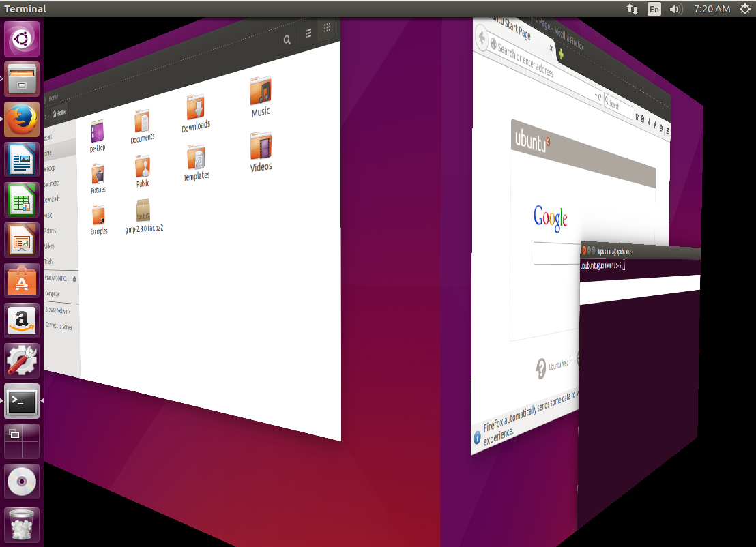Click the Google search field in Firefox
This screenshot has height=547, width=756.
(x=556, y=253)
